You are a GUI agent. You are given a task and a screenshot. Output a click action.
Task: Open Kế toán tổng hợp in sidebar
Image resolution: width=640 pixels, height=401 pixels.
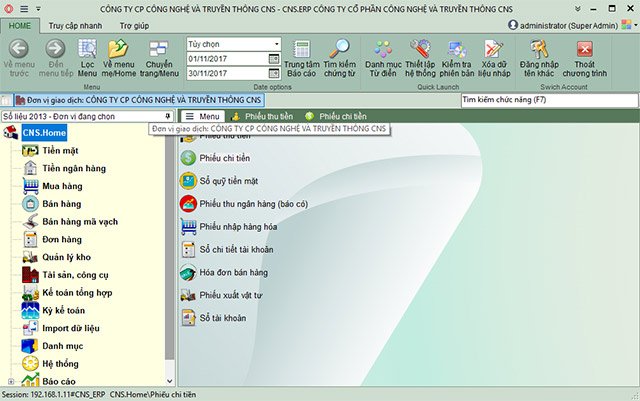[x=77, y=293]
